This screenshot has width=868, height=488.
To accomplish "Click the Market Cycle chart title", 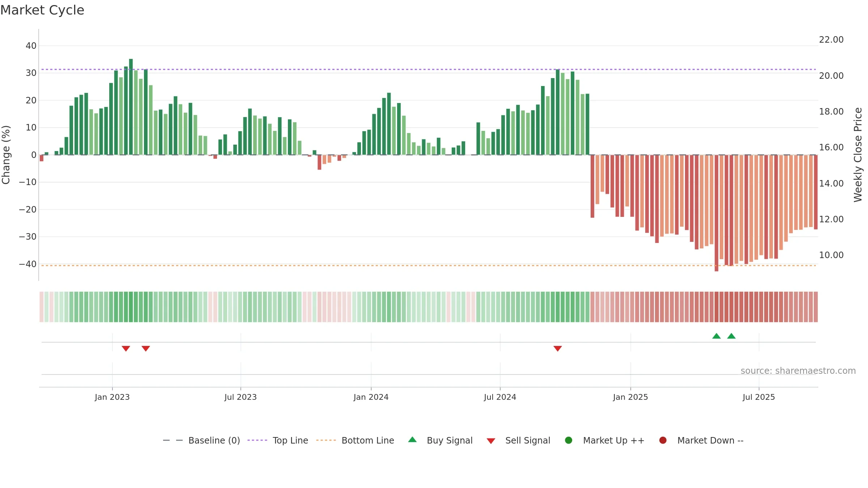I will (x=42, y=10).
